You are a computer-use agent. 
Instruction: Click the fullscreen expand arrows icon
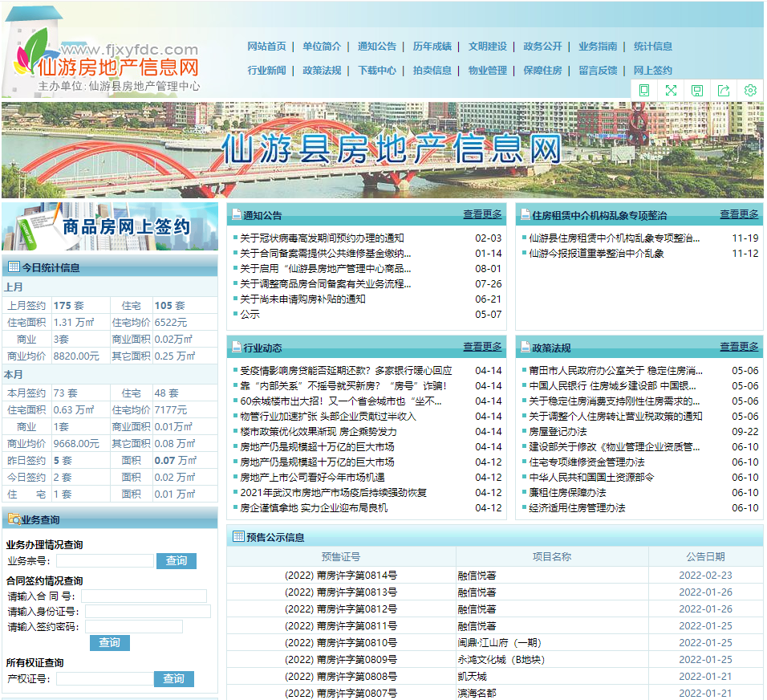coord(671,91)
